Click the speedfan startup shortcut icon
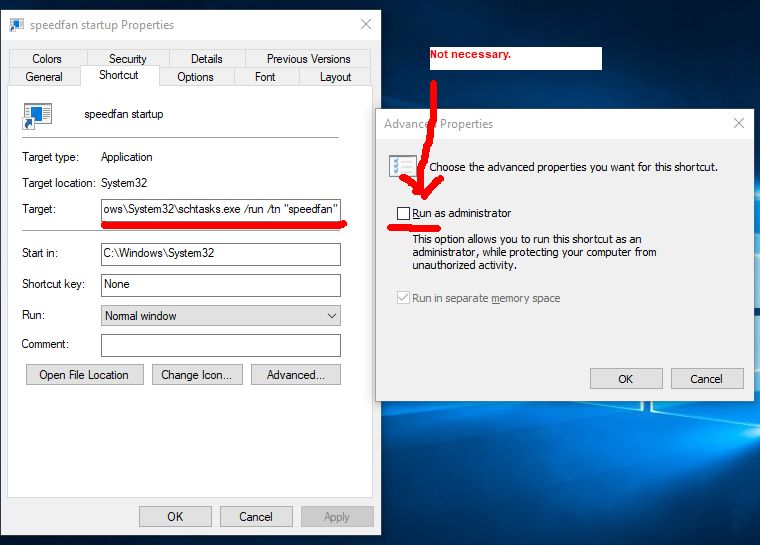Image resolution: width=760 pixels, height=545 pixels. (x=37, y=116)
